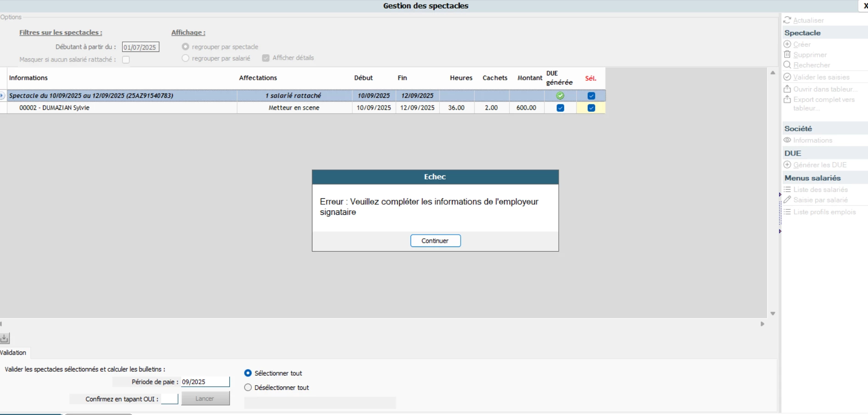Screen dimensions: 868x415
Task: Click the Société Informations eye icon
Action: pos(787,140)
